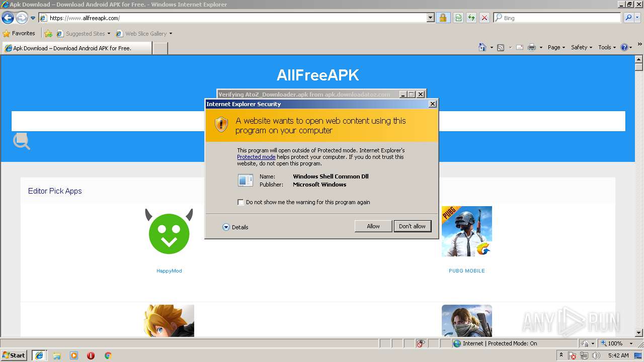This screenshot has height=362, width=644.
Task: Click the yellow-haired anime game thumbnail
Action: tap(169, 321)
